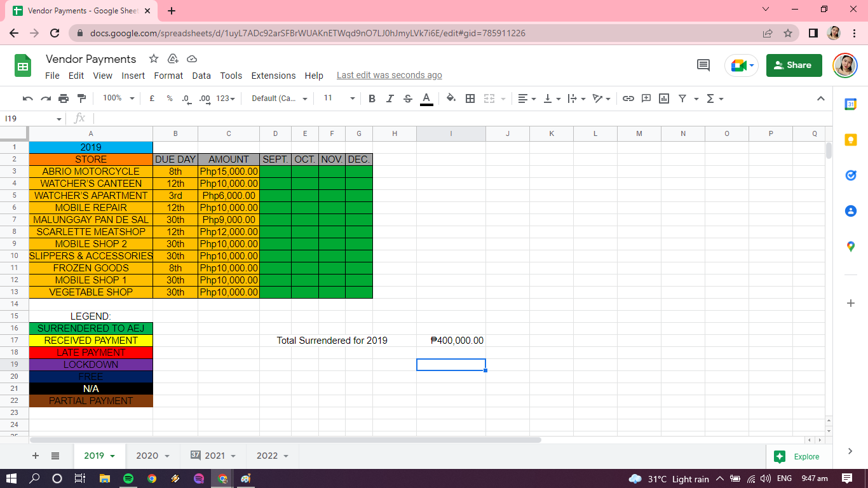Screen dimensions: 868x488
Task: Open the comment history
Action: [x=703, y=65]
